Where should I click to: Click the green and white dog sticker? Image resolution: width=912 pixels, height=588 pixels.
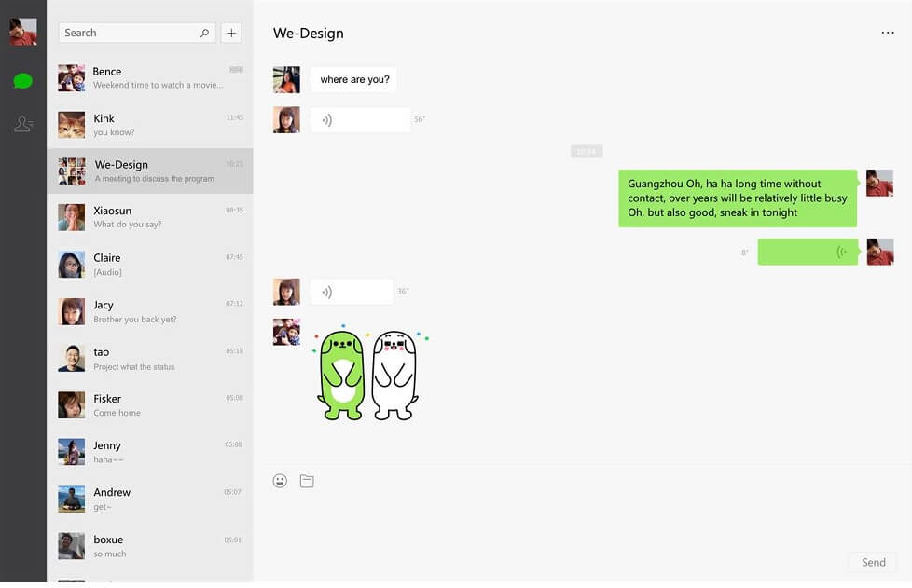370,374
